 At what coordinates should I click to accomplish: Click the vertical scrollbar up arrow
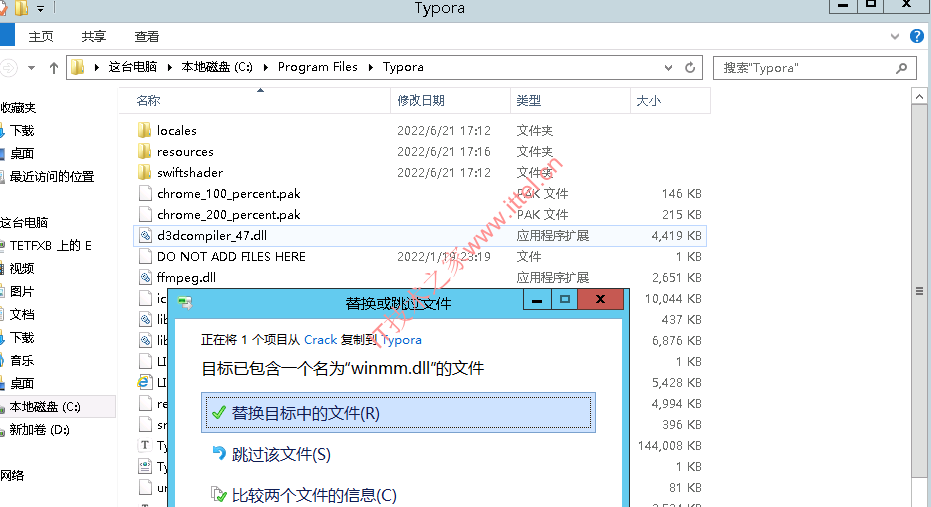tap(919, 96)
